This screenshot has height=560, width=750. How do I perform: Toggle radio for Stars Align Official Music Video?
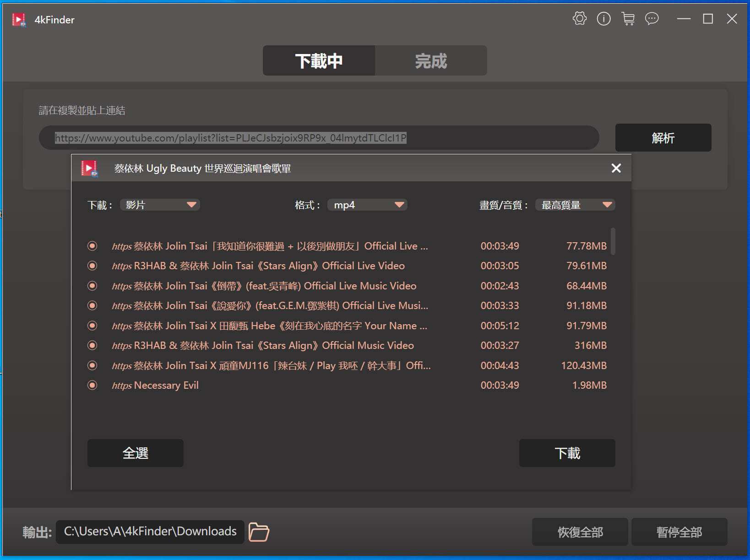[x=92, y=345]
